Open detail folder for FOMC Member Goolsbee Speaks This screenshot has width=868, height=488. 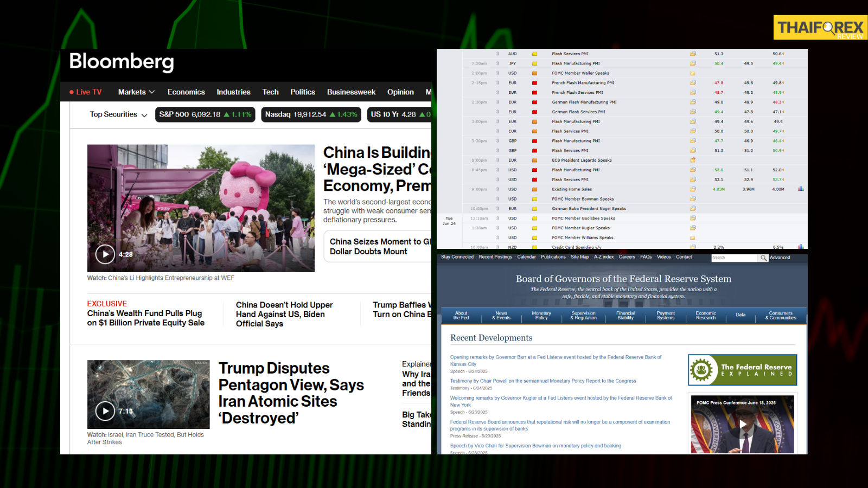point(693,218)
